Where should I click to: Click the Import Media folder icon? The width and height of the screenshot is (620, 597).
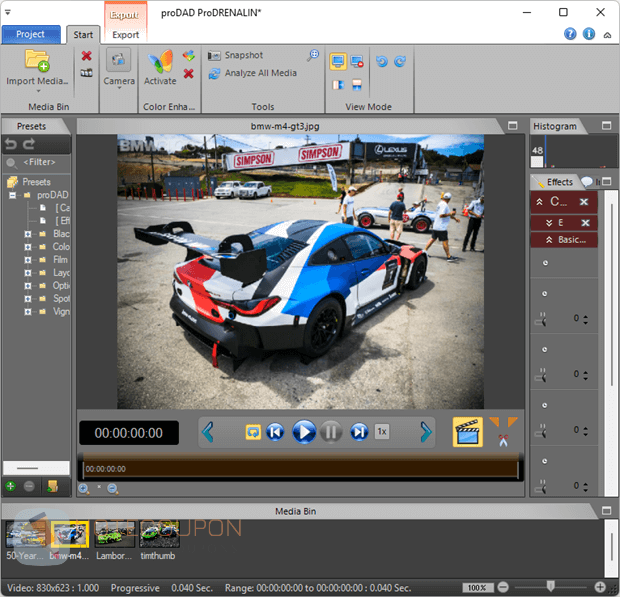pos(37,60)
